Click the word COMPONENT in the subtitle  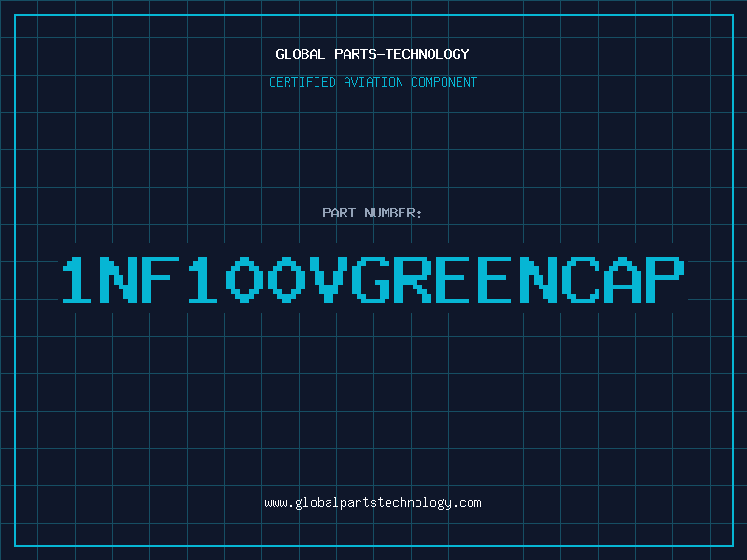coord(442,82)
